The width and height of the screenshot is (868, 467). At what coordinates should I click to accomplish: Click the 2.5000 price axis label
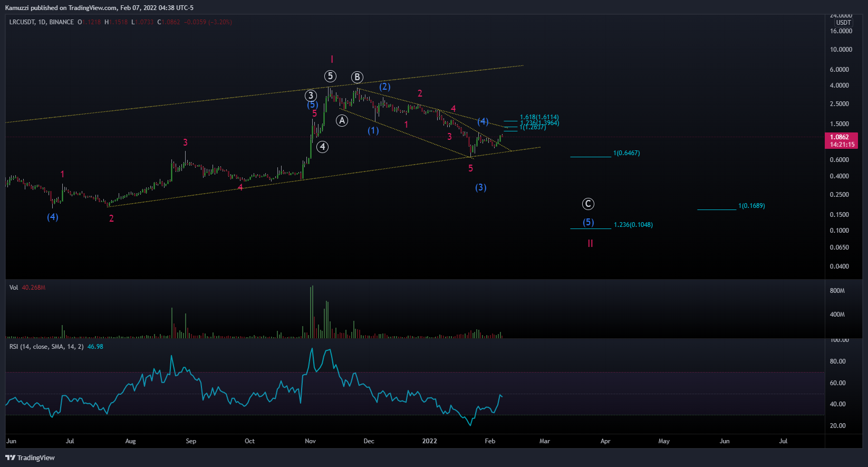tap(840, 104)
